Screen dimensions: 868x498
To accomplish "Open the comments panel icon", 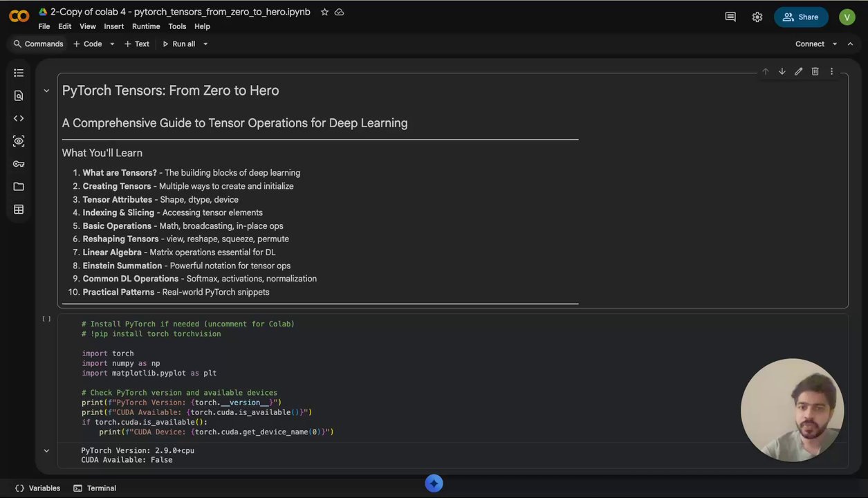I will 730,17.
